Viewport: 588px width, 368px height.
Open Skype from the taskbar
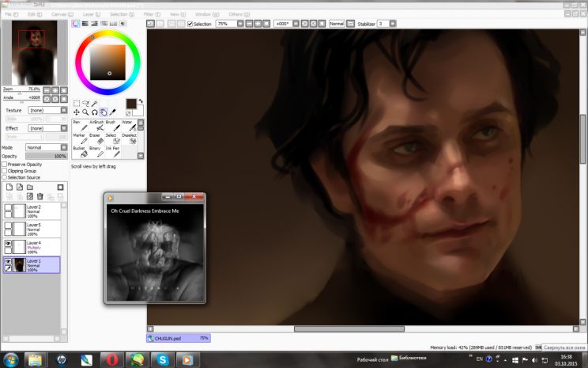pos(163,360)
